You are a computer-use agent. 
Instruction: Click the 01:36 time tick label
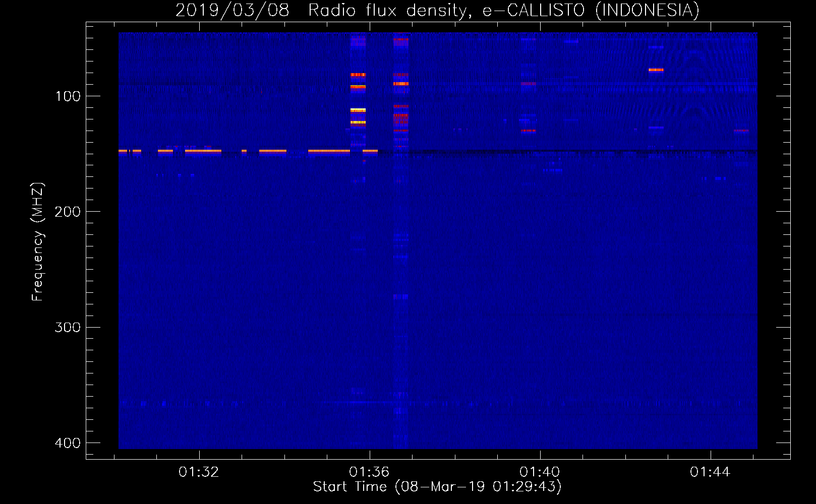tap(369, 472)
